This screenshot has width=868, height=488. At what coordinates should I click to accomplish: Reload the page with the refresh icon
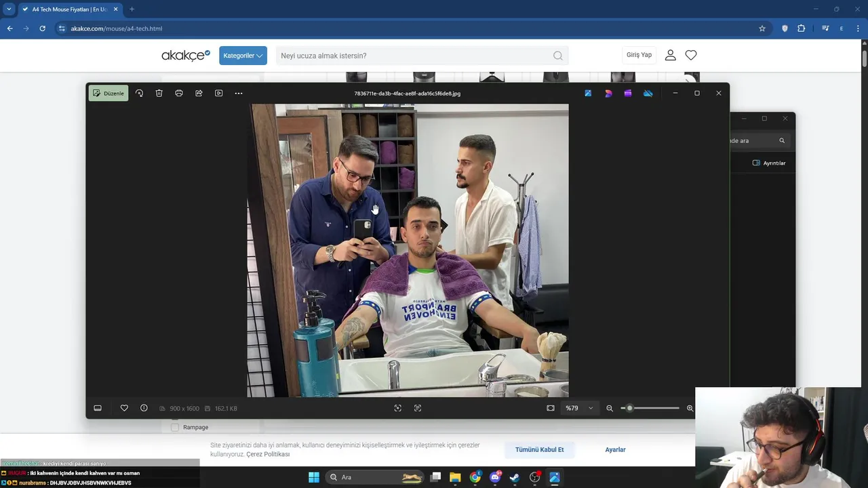click(x=42, y=28)
